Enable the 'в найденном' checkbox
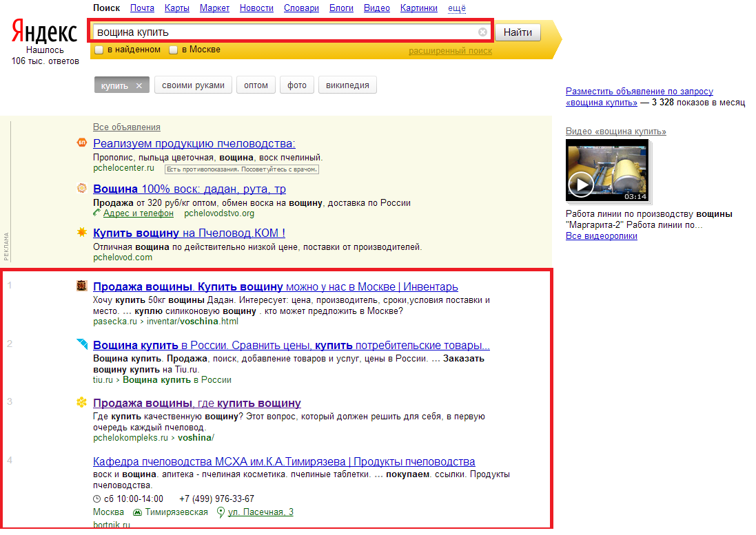756x535 pixels. 99,50
